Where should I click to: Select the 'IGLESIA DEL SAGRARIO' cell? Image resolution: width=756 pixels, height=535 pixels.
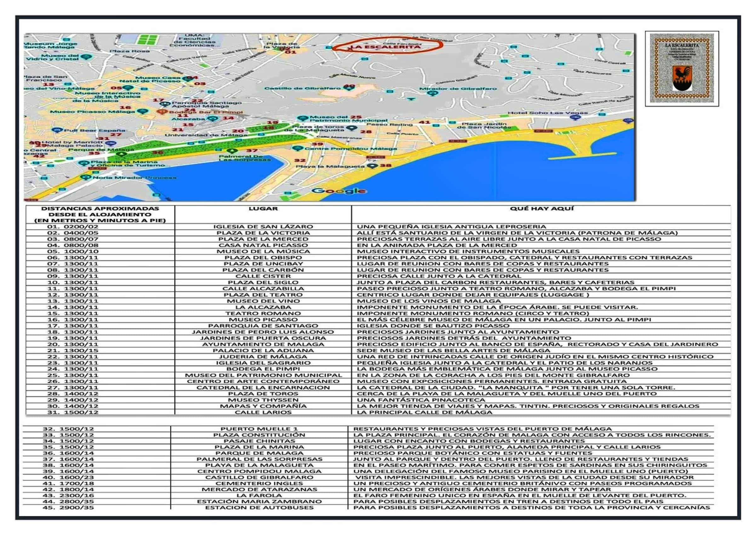tap(263, 363)
